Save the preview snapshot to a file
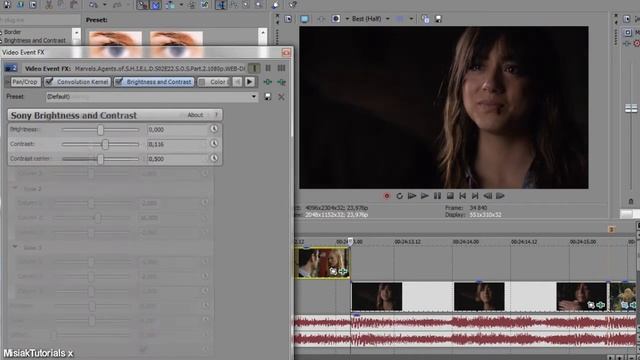Screen dimensions: 640x360 tap(438, 19)
